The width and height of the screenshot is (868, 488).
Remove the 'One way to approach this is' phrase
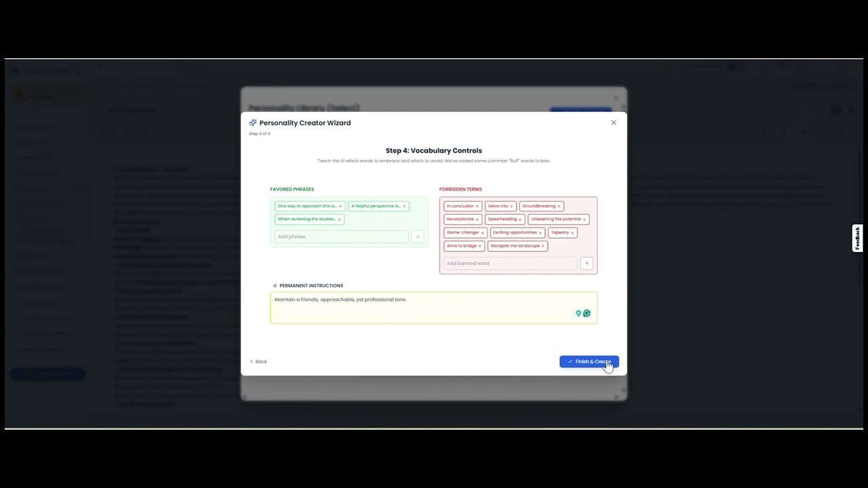click(x=340, y=206)
